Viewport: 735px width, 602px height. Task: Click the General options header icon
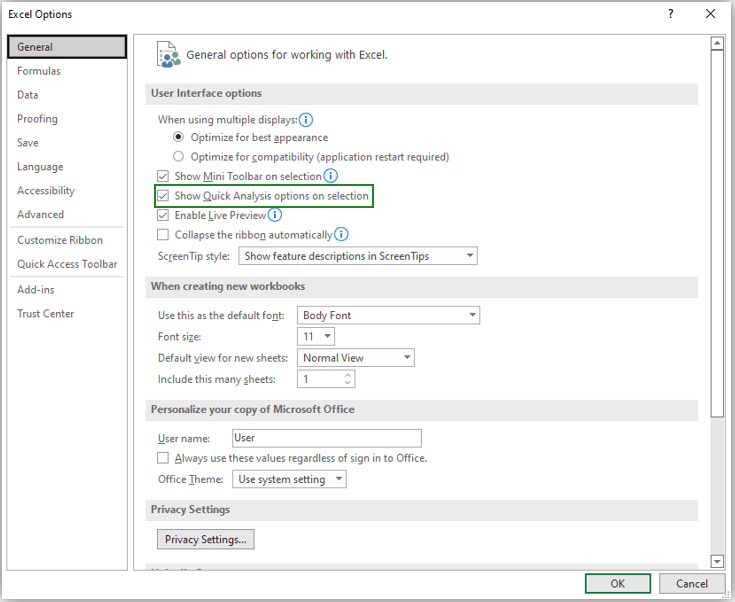point(168,55)
